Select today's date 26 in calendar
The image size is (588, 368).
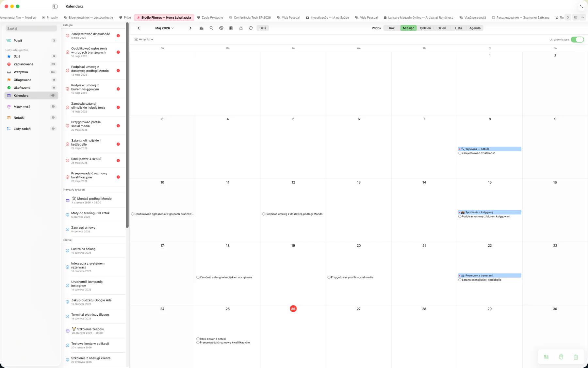coord(293,309)
